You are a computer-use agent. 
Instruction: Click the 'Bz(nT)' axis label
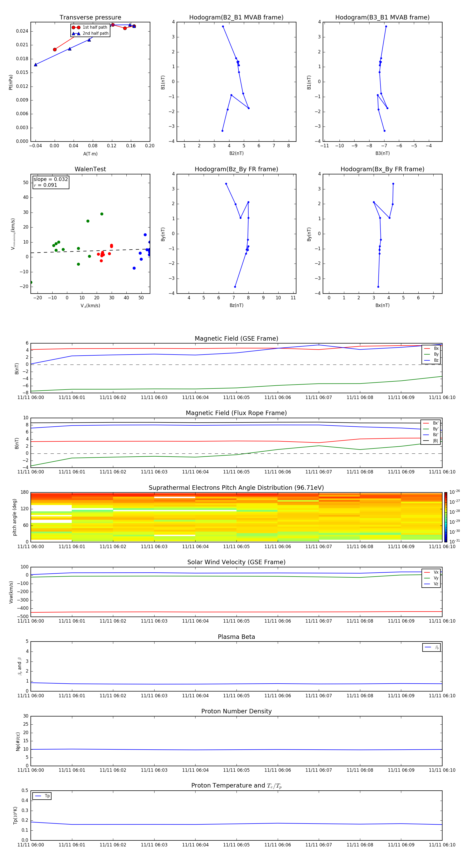[x=236, y=305]
